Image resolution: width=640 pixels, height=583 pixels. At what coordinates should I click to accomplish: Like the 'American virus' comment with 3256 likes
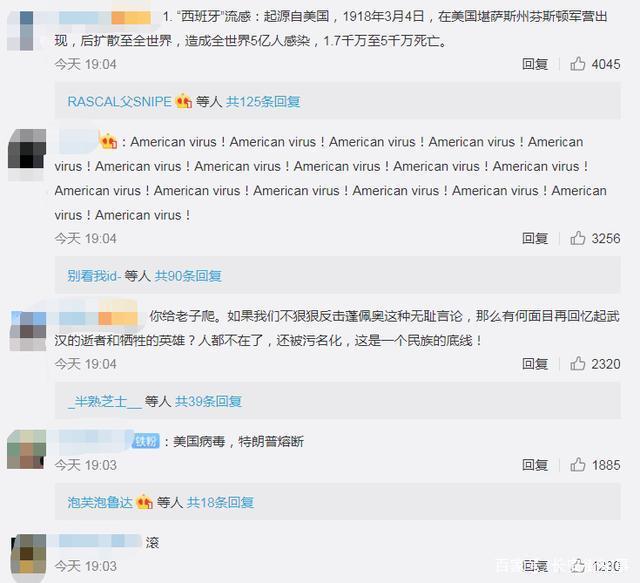577,238
